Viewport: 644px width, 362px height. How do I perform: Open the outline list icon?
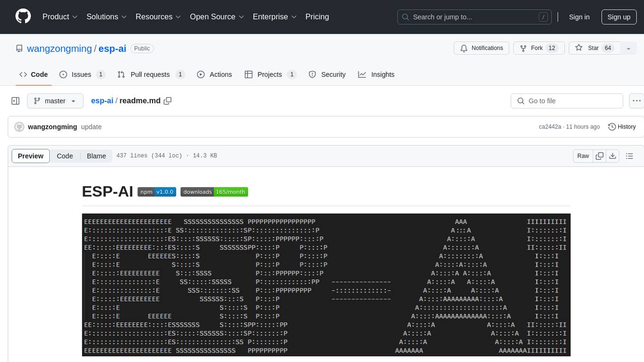pyautogui.click(x=630, y=156)
